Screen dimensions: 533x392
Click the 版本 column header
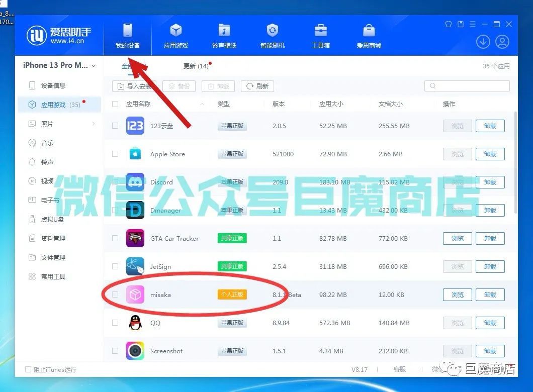coord(279,104)
